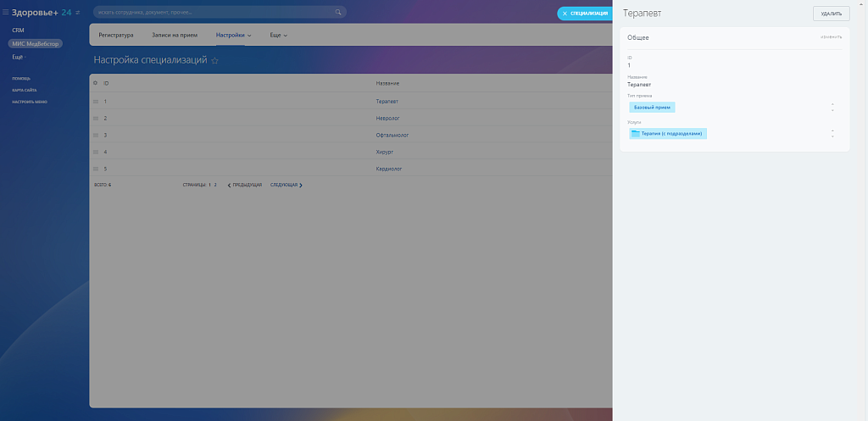Expand the Настройки dropdown tab
Viewport: 868px width, 421px height.
point(233,36)
